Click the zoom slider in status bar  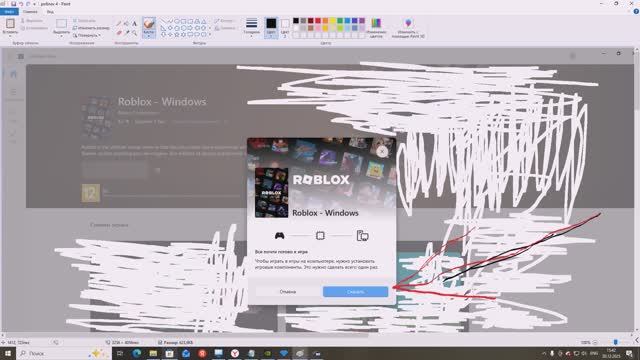point(615,342)
